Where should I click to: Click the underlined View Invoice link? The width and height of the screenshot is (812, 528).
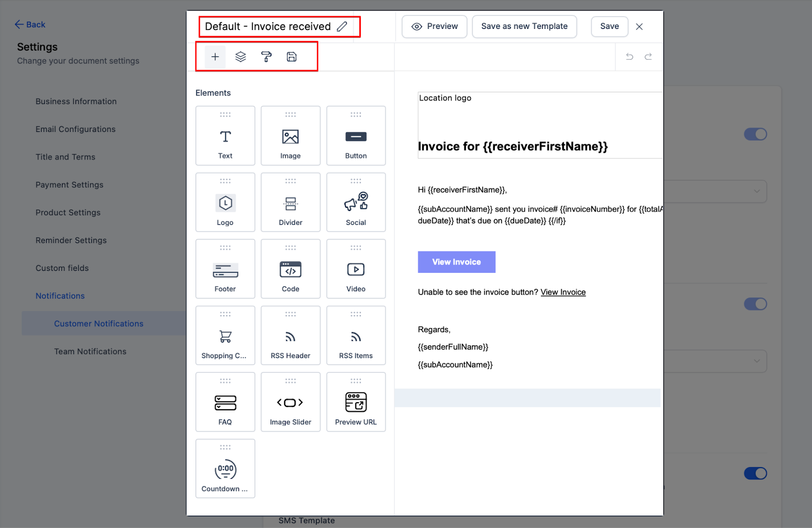tap(563, 292)
